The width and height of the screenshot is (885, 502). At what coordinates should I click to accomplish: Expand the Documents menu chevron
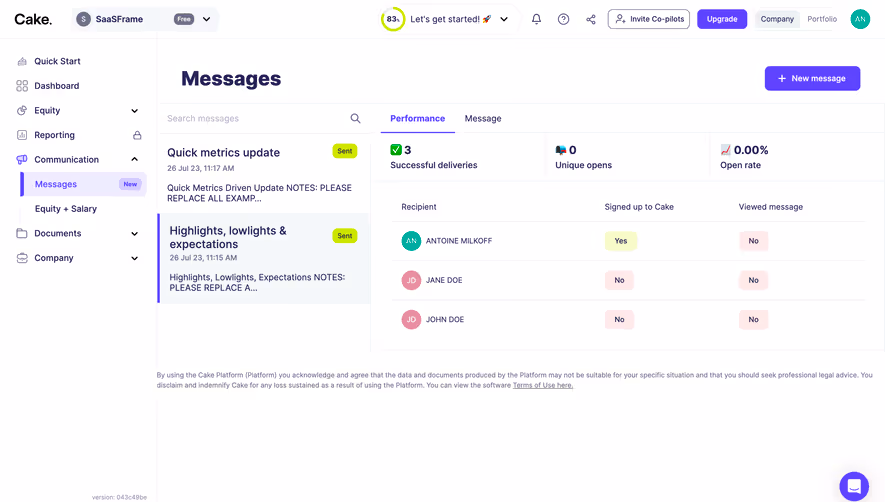[x=134, y=234]
